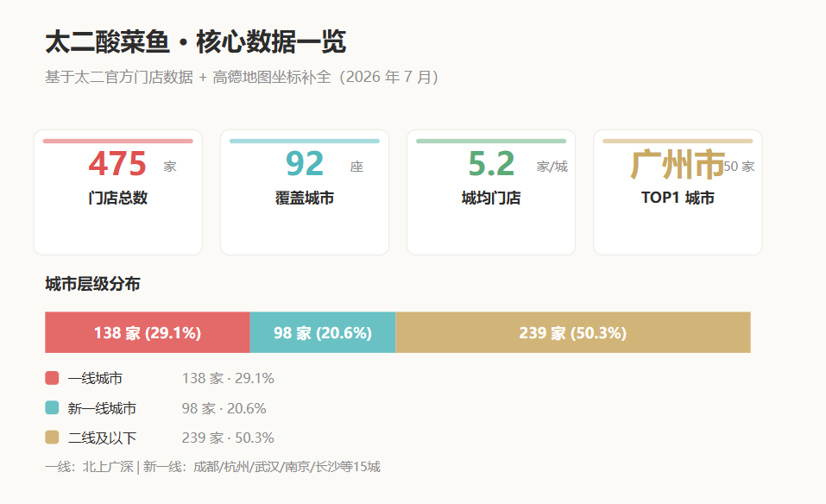Screen dimensions: 826x504
Task: Click the value 98 家 · 20.6%
Action: tap(224, 408)
